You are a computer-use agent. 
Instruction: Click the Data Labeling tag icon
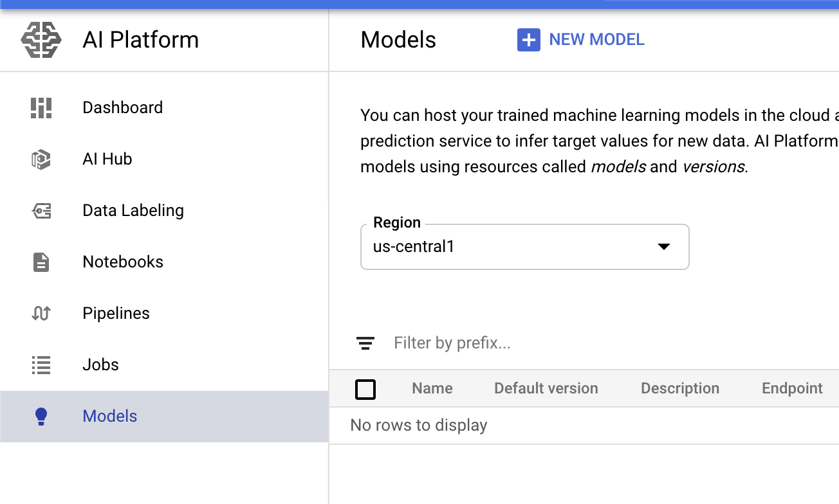(41, 210)
